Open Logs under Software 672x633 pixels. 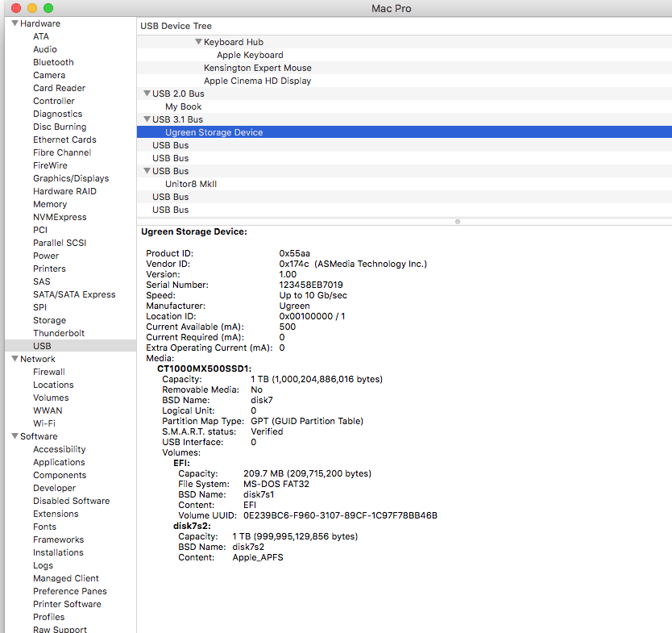click(x=43, y=565)
